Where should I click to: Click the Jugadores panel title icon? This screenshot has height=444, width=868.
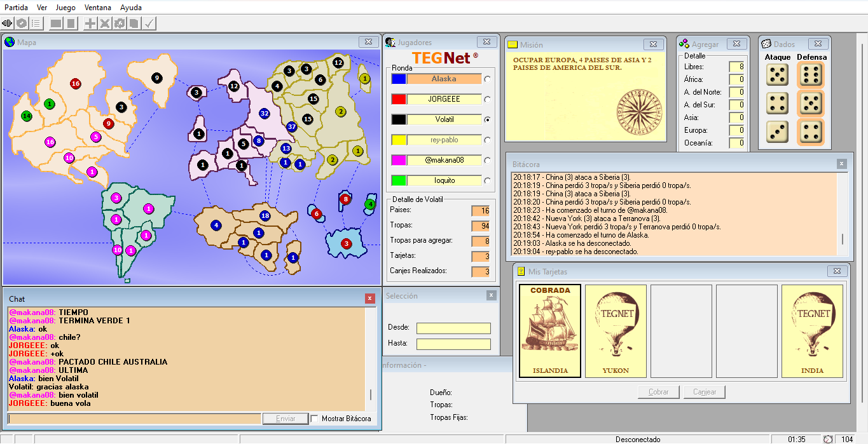390,42
